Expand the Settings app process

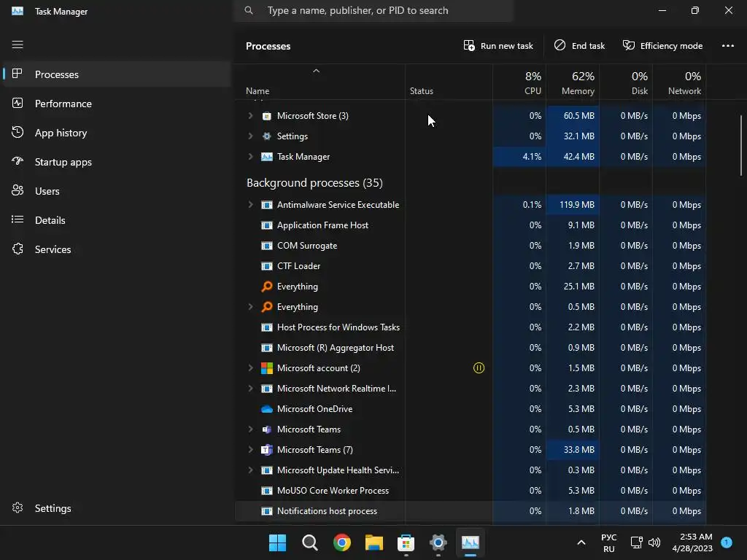click(250, 136)
